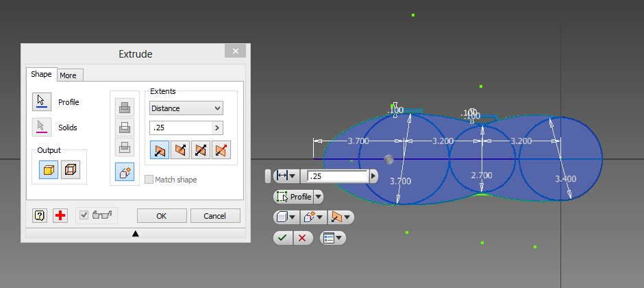Open the arrow next to mini-toolbar value
This screenshot has width=644, height=288.
coord(373,176)
